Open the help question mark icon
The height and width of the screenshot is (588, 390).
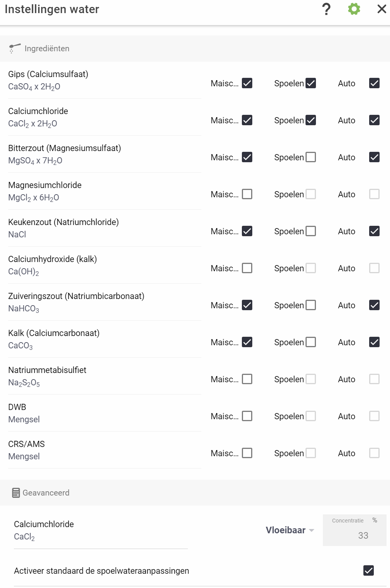[326, 9]
